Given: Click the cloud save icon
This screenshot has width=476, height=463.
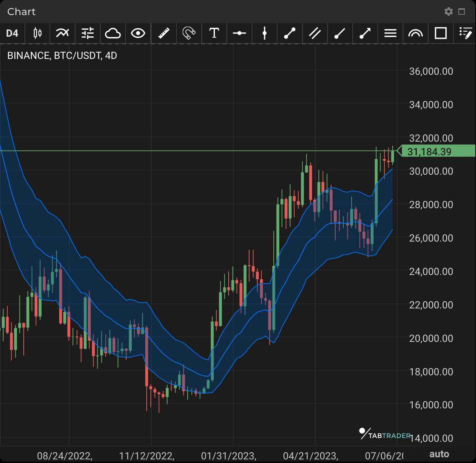Looking at the screenshot, I should tap(113, 33).
